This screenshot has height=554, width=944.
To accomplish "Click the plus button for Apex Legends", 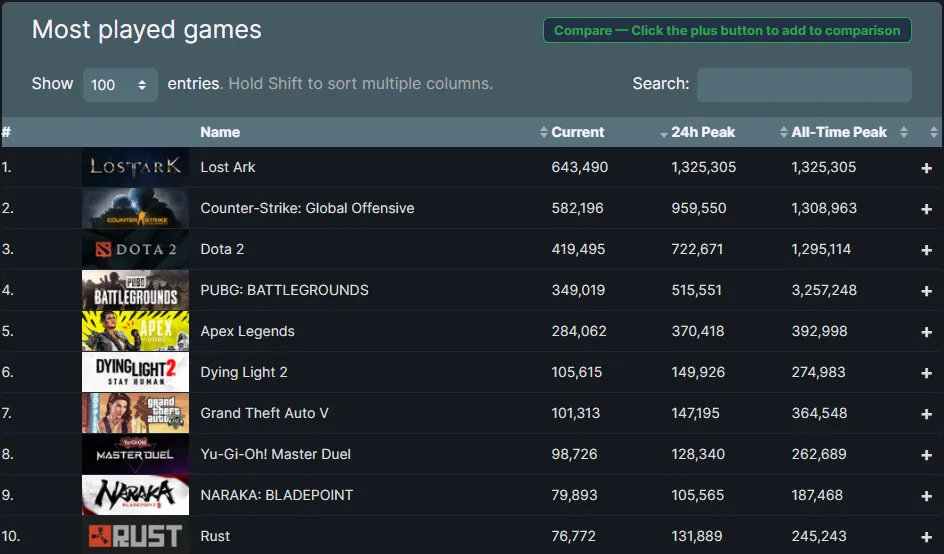I will click(x=927, y=332).
